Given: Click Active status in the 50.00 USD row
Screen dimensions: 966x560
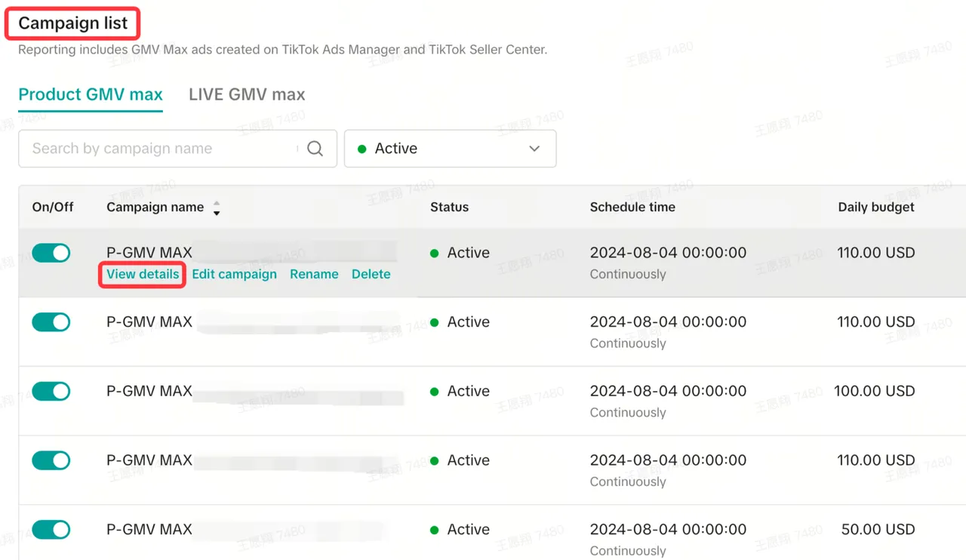Looking at the screenshot, I should (460, 529).
